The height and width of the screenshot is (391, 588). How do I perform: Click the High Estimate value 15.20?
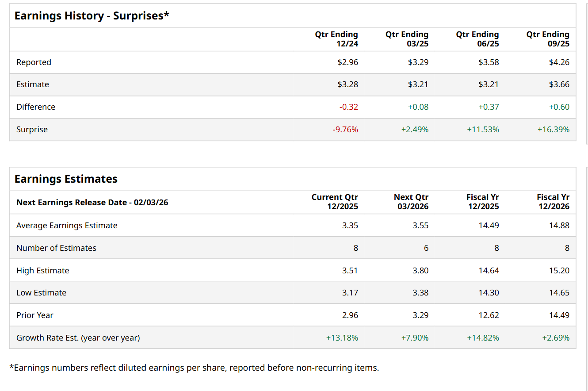tap(559, 271)
